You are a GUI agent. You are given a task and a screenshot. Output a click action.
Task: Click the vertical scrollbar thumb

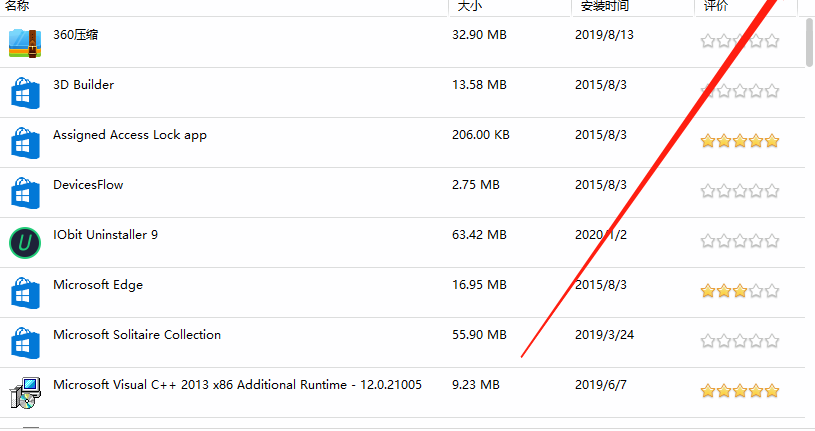pyautogui.click(x=810, y=43)
